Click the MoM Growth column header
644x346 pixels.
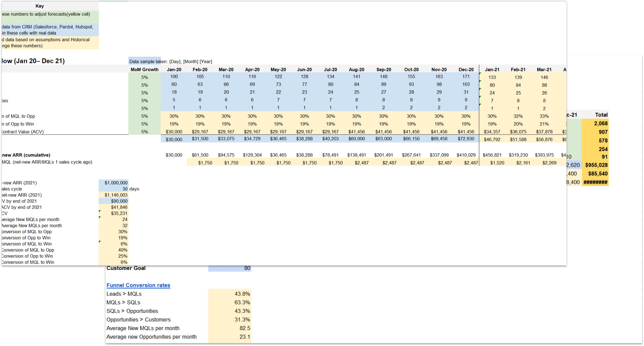pos(144,69)
